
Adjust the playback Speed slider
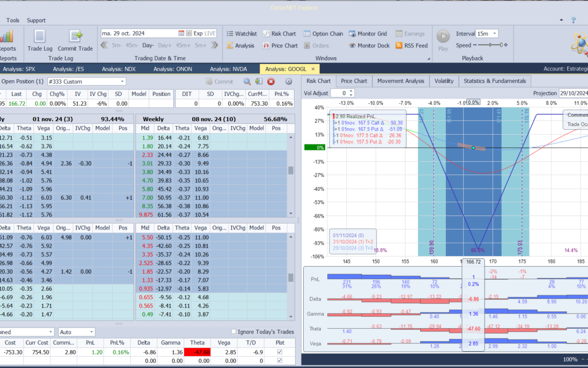click(489, 45)
